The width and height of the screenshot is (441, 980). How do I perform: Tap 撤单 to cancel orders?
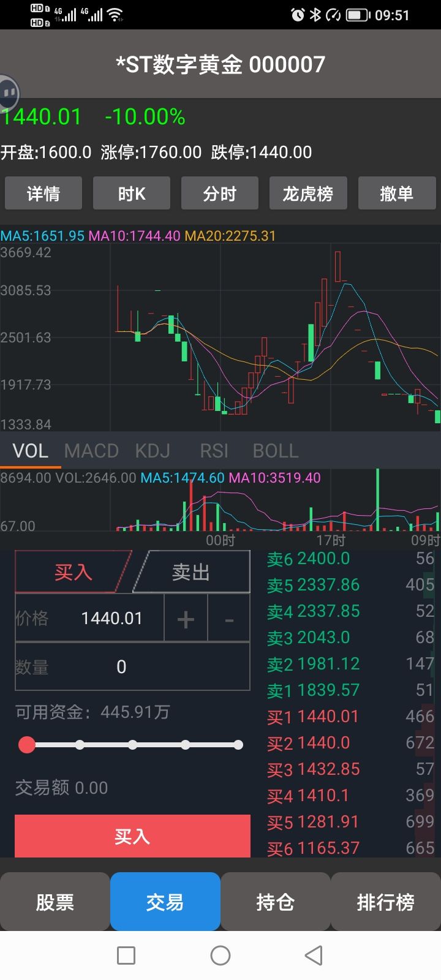click(x=396, y=194)
